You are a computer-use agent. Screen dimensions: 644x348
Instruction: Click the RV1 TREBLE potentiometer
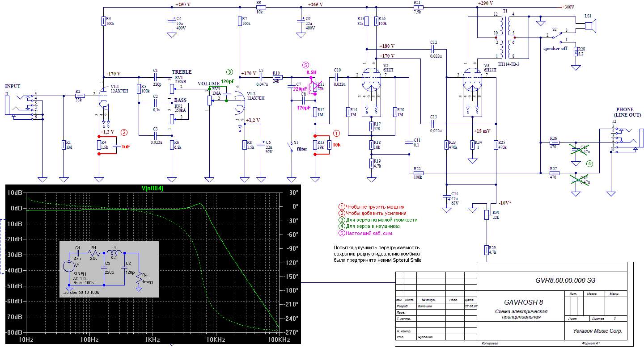[171, 88]
